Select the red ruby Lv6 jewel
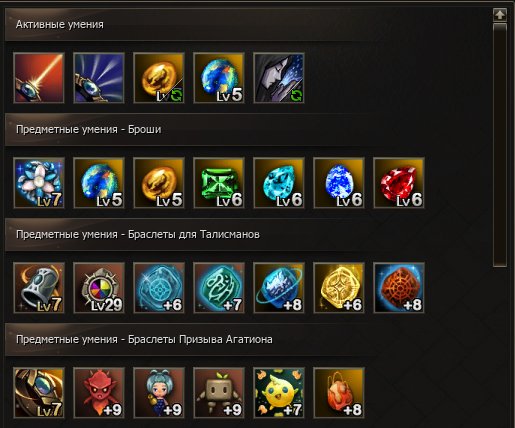 click(x=399, y=183)
